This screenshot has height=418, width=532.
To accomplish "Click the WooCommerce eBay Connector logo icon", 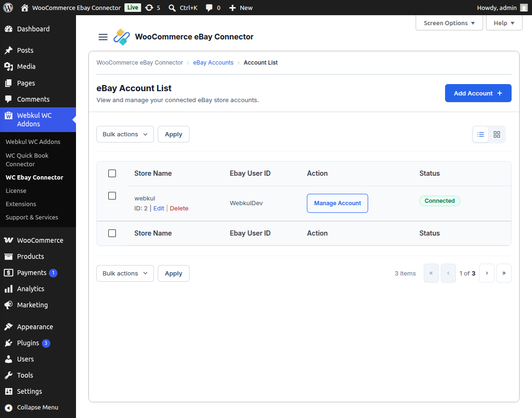I will pos(122,37).
